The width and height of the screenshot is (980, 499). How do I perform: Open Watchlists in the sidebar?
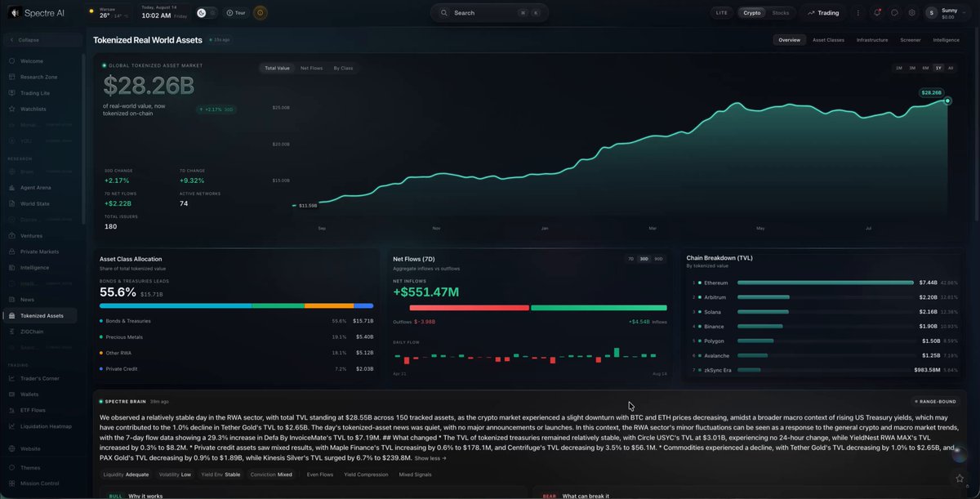pos(33,109)
